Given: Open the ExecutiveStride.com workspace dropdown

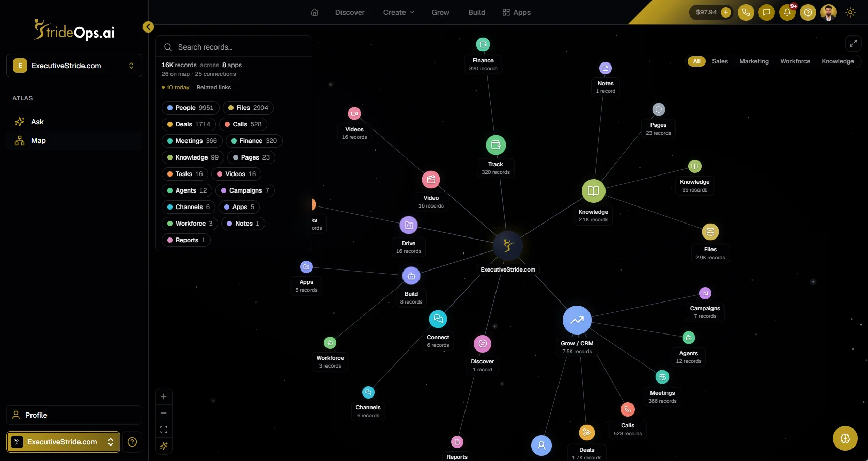Looking at the screenshot, I should tap(74, 66).
